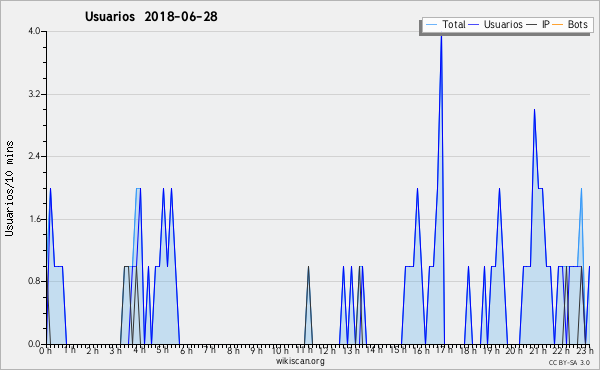Click the x-axis label '20 h'
600x370 pixels.
coord(515,350)
